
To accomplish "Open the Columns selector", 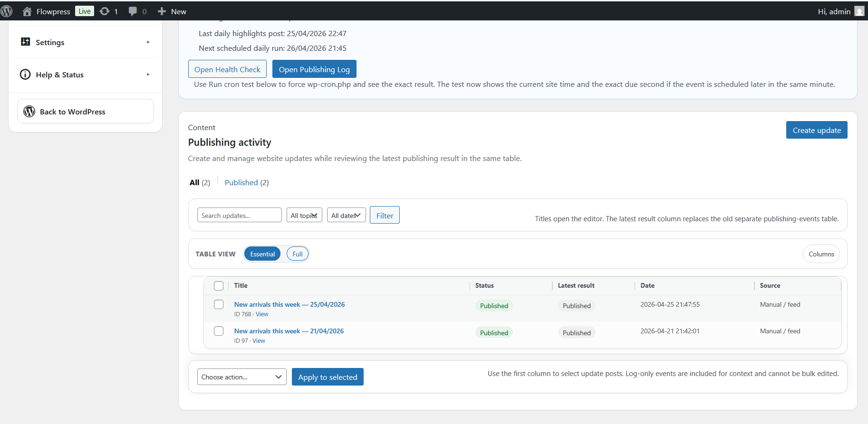I will [x=821, y=254].
